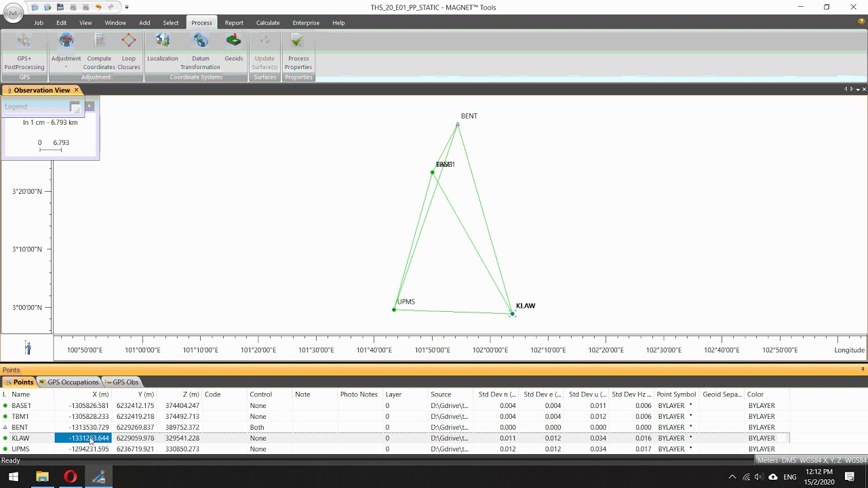Click the Undo arrow in quick access toolbar
This screenshot has width=868, height=488.
click(x=99, y=7)
